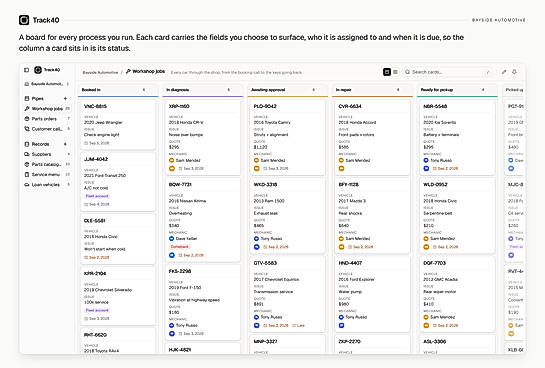Open card NBR-5548 title
This screenshot has width=545, height=368.
pos(435,106)
